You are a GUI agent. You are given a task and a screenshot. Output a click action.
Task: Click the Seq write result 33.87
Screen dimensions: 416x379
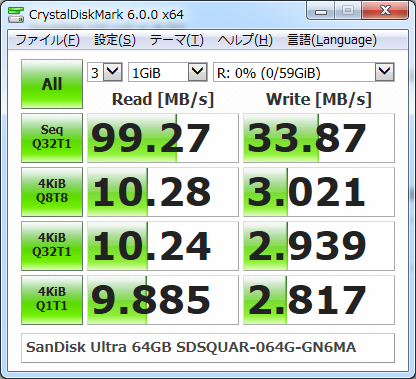(x=319, y=138)
